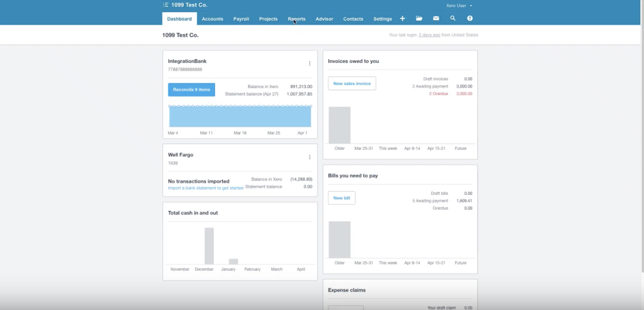Image resolution: width=644 pixels, height=310 pixels.
Task: Open the Well Fargo account title
Action: coord(180,155)
